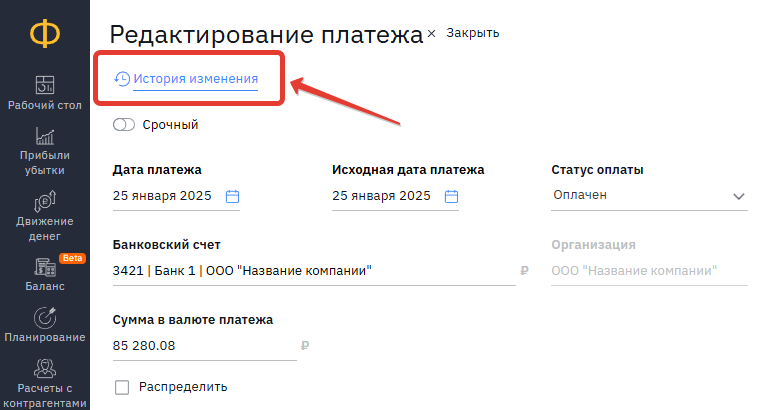768x410 pixels.
Task: Click the yellow Ф logo icon
Action: 45,33
